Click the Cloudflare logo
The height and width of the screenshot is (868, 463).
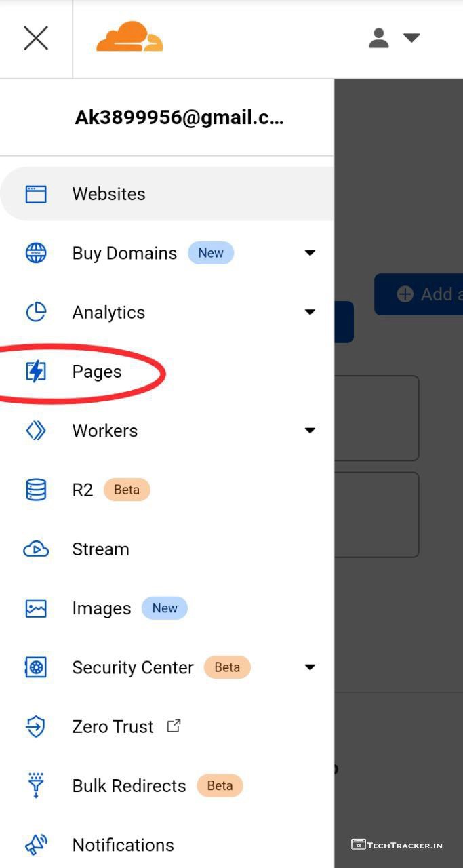129,37
